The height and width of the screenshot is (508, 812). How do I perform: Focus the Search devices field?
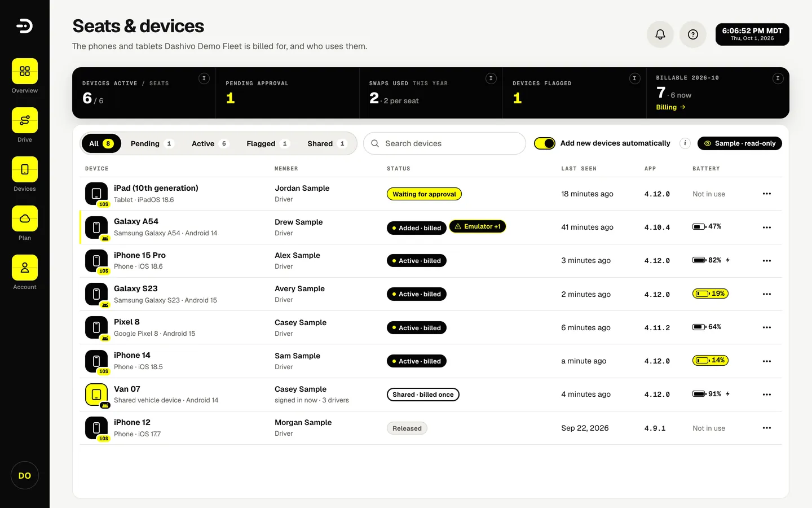coord(444,143)
